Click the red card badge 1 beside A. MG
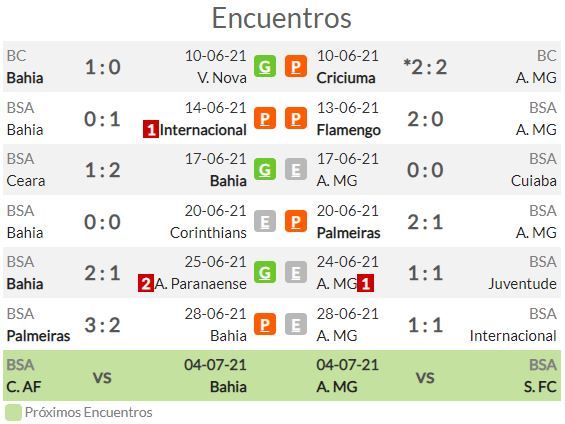The height and width of the screenshot is (424, 565). pos(365,284)
